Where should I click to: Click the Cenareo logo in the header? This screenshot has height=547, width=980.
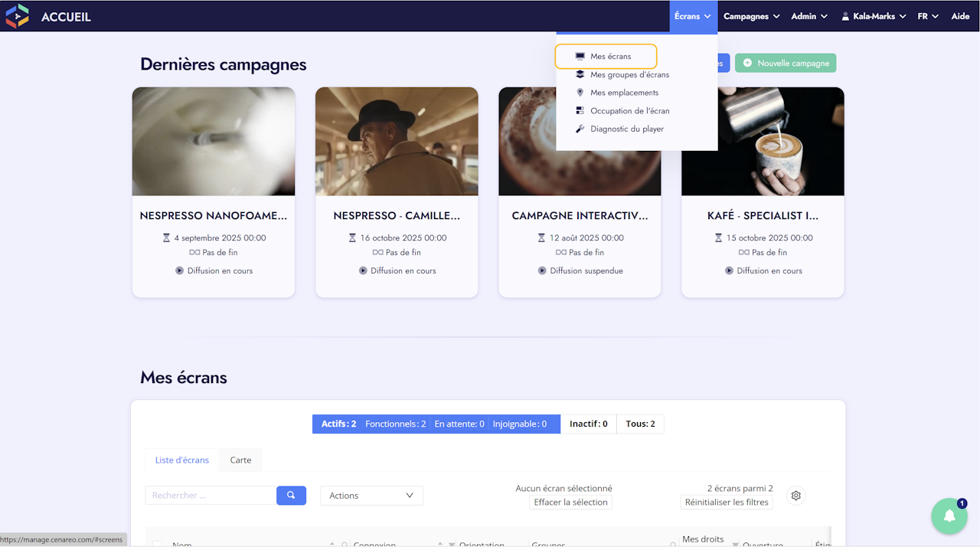(x=17, y=16)
